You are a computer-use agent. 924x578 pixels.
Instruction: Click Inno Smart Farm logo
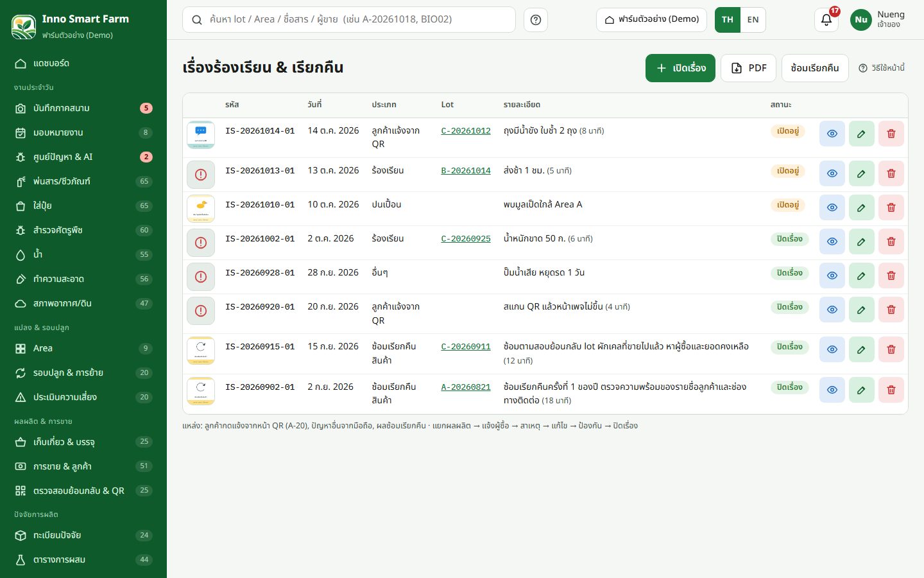click(x=24, y=26)
